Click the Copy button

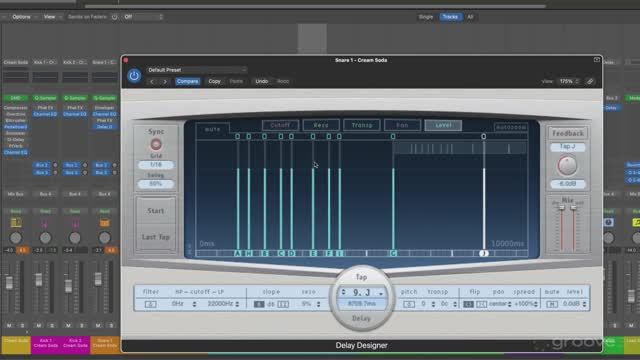pyautogui.click(x=214, y=82)
